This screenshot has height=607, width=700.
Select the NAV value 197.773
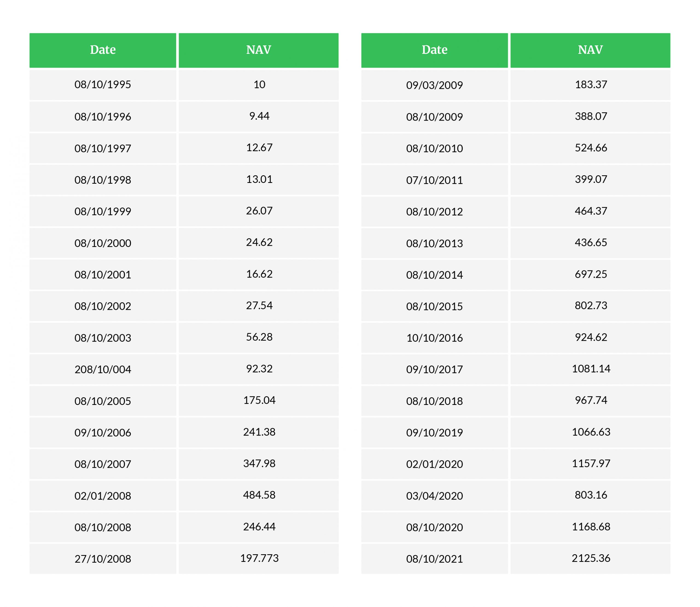coord(259,558)
